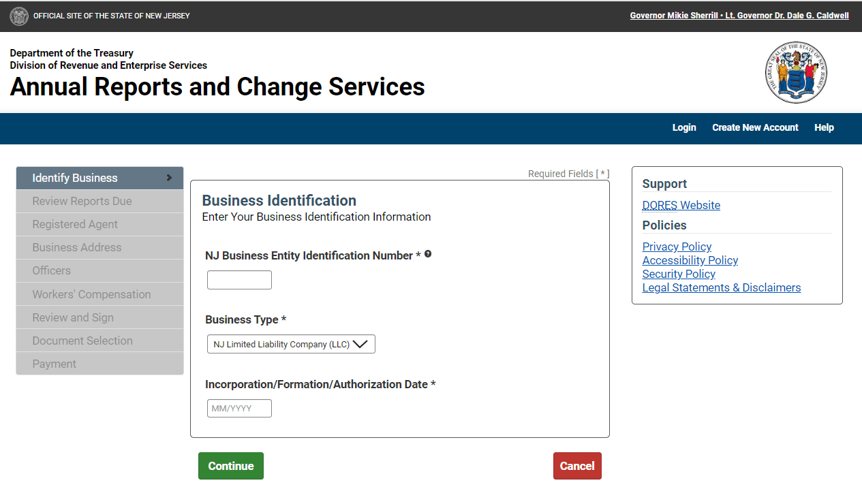Click the Business Type label
Viewport: 862px width, 504px height.
pos(246,319)
